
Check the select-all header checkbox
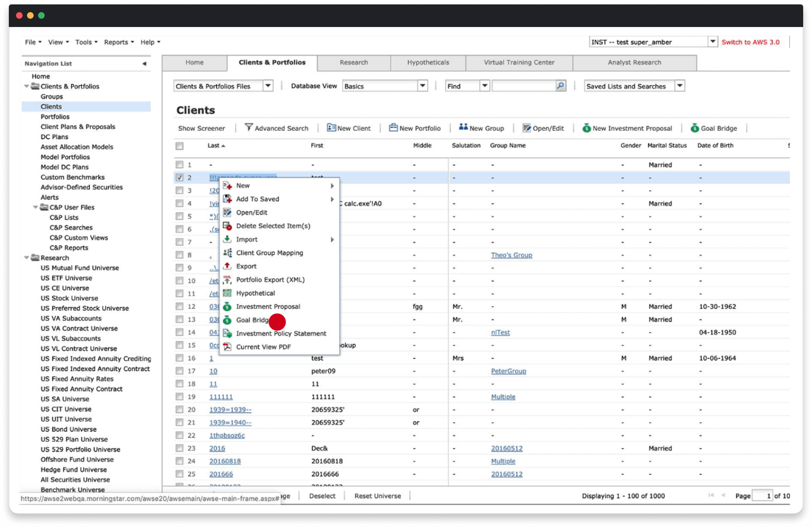(180, 146)
